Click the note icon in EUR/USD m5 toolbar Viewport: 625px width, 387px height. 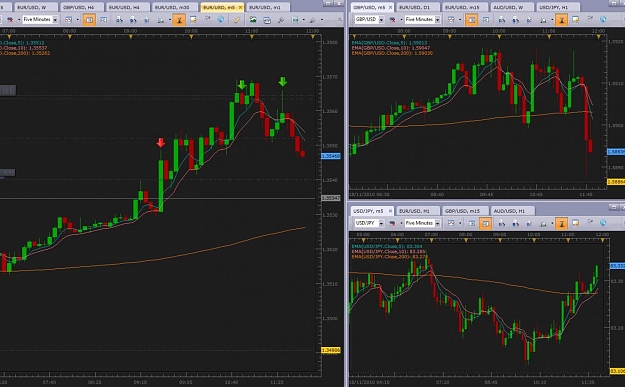(x=193, y=20)
